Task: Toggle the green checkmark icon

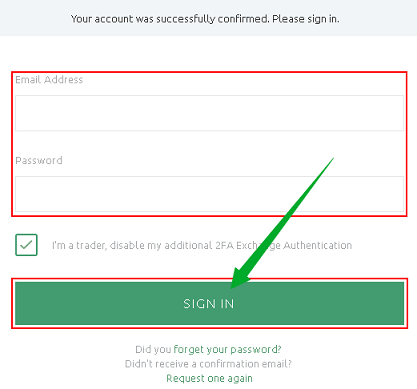Action: (26, 245)
